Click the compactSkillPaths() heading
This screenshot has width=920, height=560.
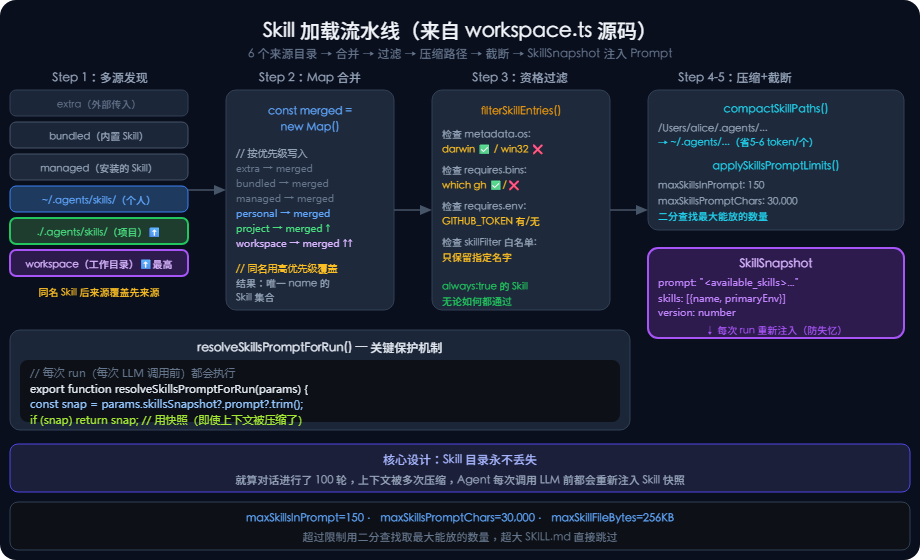point(775,109)
